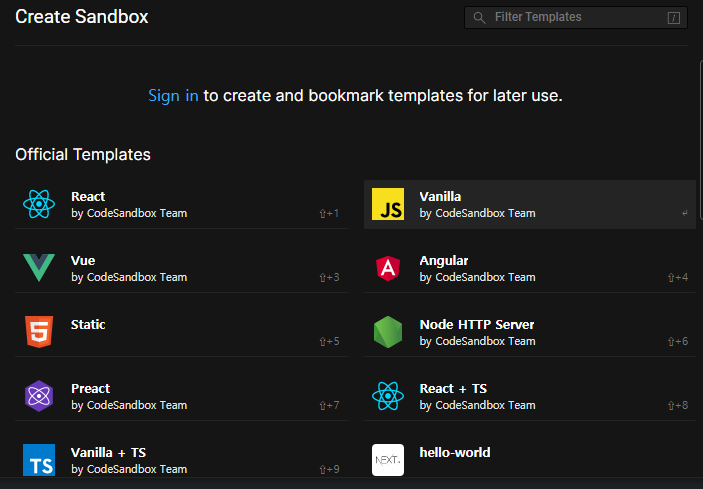Click the Next.js hello-world icon

[x=388, y=460]
